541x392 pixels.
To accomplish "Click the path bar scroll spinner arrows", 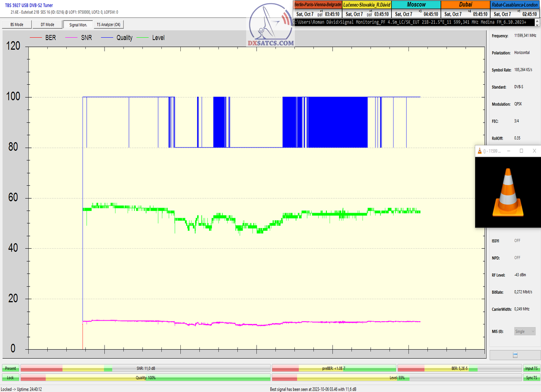I will coord(537,22).
